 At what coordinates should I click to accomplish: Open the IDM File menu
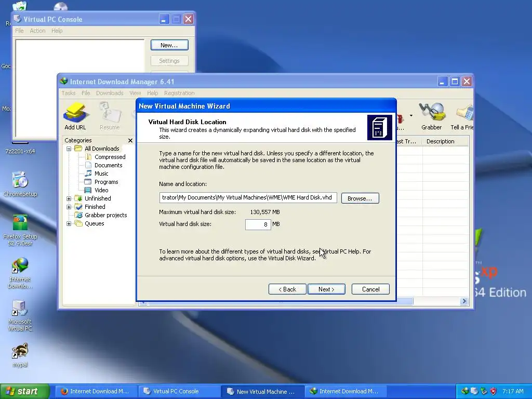[86, 93]
